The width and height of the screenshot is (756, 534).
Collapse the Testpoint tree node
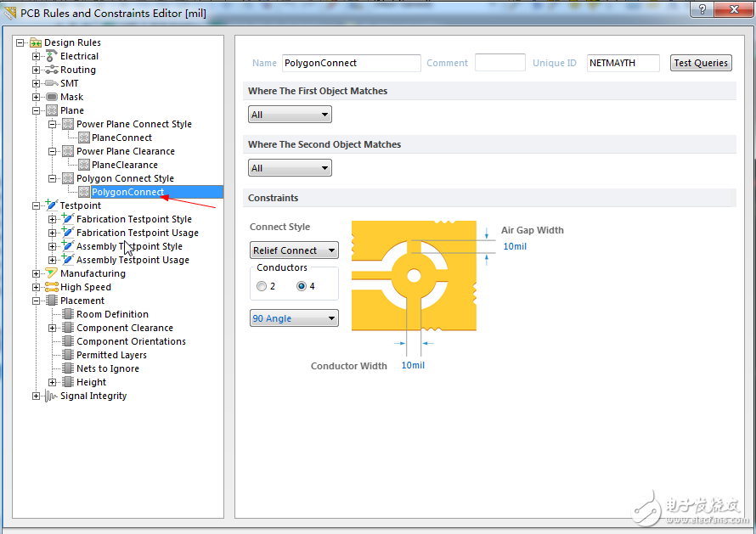[x=37, y=205]
